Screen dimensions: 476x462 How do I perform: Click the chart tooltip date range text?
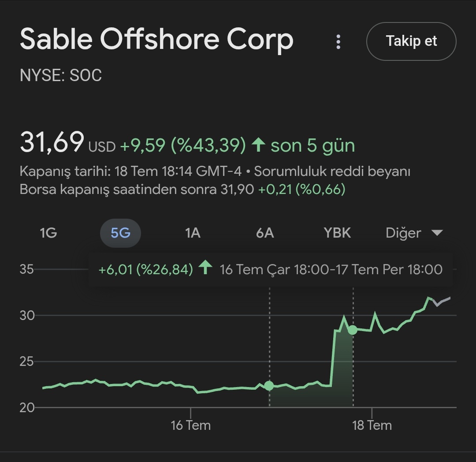coord(331,269)
